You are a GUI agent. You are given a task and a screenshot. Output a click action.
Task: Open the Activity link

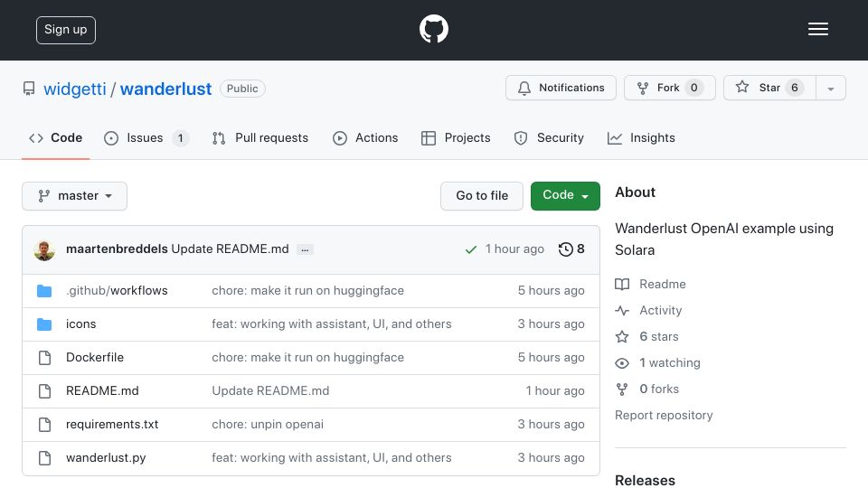(660, 310)
